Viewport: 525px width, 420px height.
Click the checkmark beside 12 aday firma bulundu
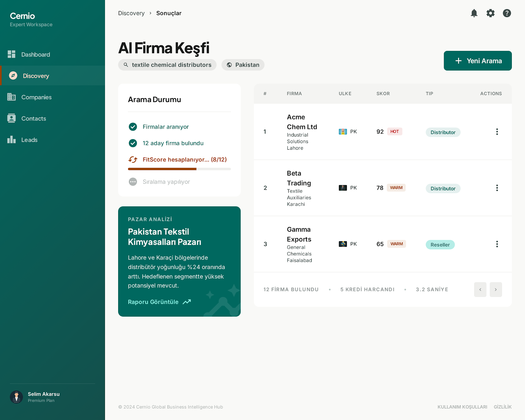[133, 143]
